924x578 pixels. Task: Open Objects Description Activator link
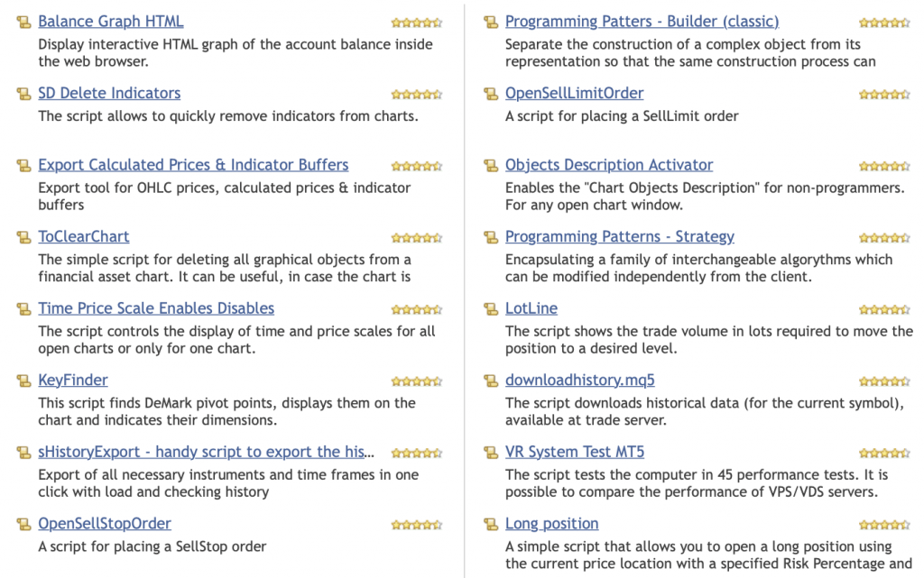(609, 165)
